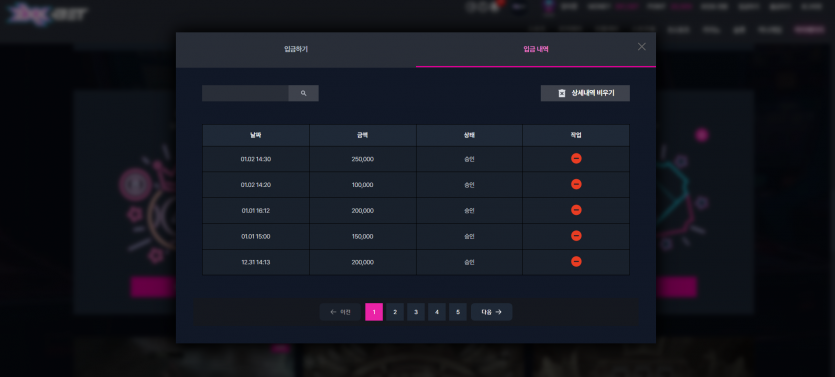
Task: Remove the 01.01 15:00 entry of 150,000
Action: (x=576, y=236)
